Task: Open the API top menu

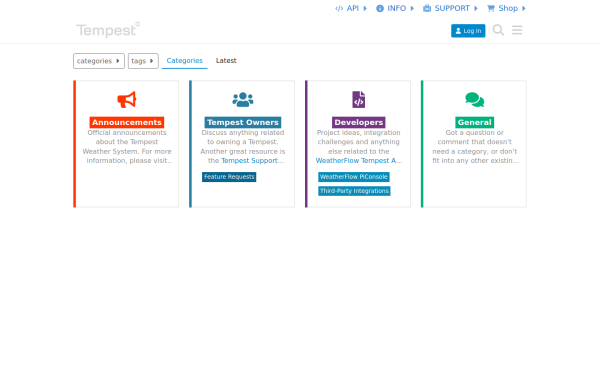Action: point(351,8)
